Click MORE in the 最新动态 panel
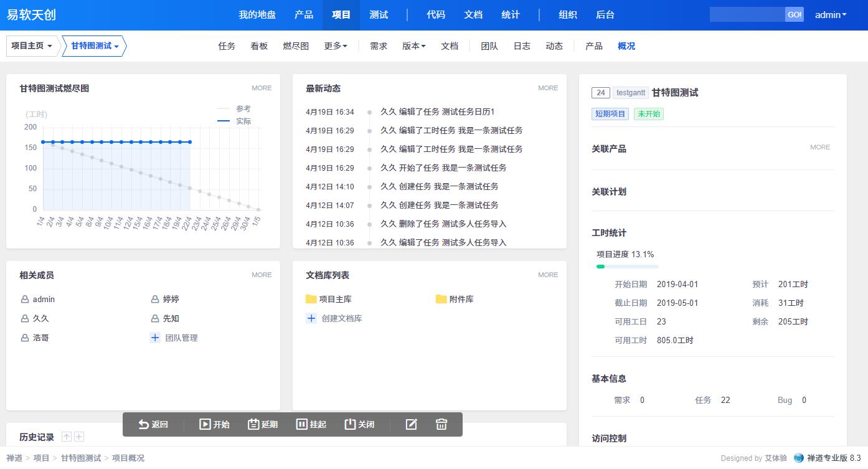 click(x=548, y=88)
